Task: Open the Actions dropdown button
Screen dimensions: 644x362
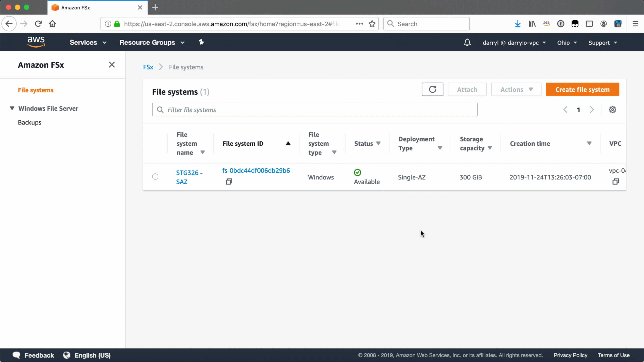Action: (516, 89)
